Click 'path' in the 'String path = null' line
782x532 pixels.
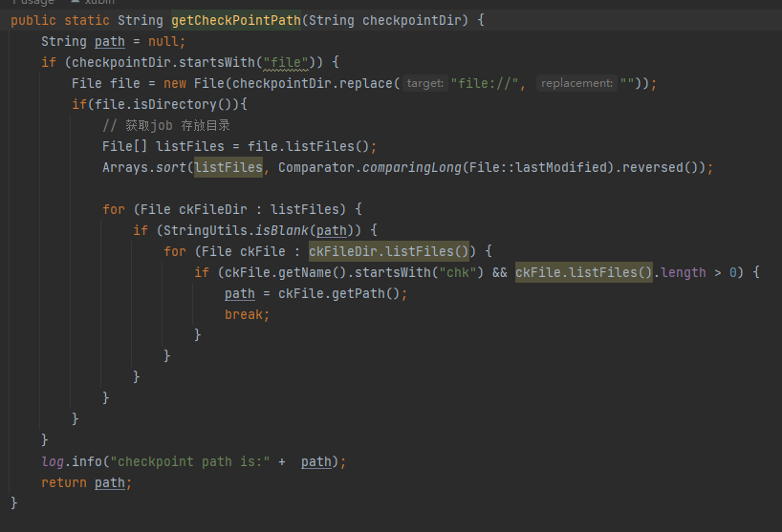pos(110,41)
